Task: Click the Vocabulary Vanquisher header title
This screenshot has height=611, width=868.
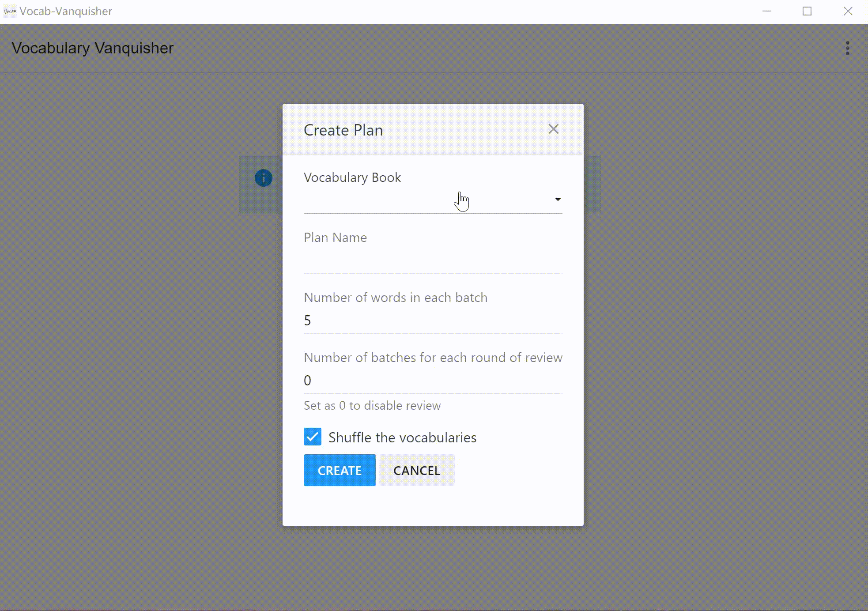Action: pyautogui.click(x=93, y=48)
